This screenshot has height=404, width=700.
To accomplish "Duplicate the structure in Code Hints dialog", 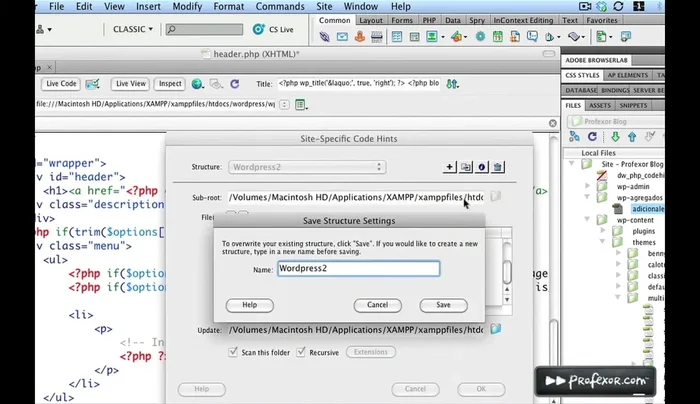I will coord(465,167).
